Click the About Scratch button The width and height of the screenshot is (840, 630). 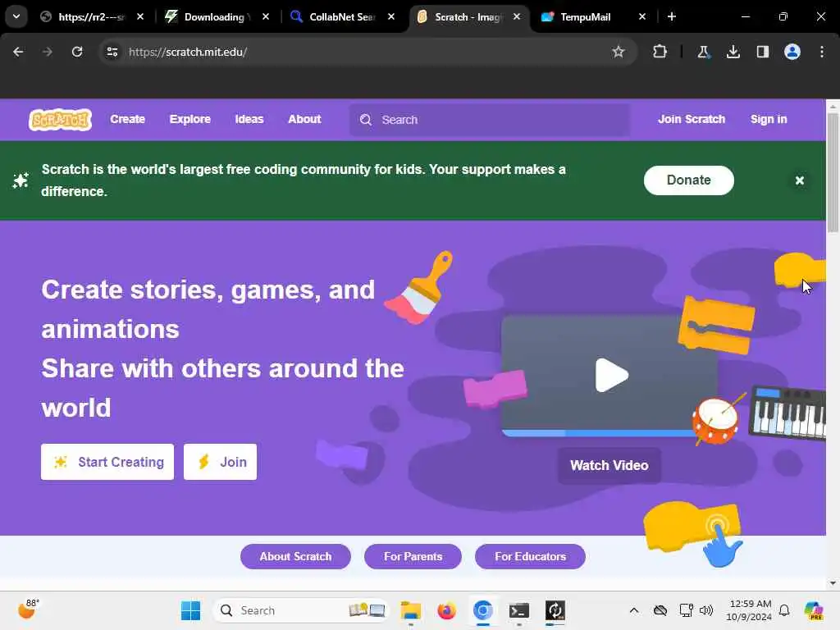(x=295, y=557)
